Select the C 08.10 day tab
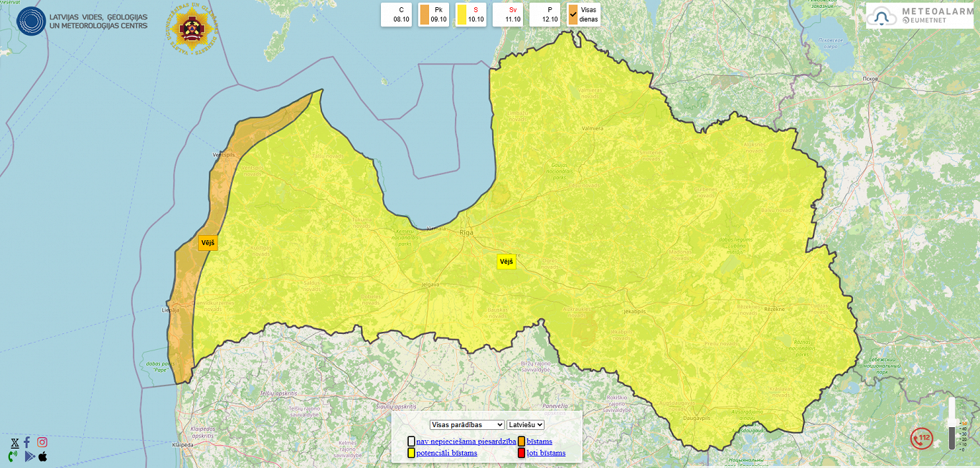This screenshot has height=468, width=980. coord(397,15)
